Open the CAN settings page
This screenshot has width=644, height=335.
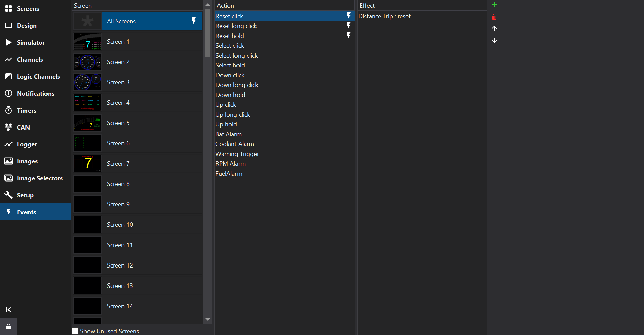(23, 127)
